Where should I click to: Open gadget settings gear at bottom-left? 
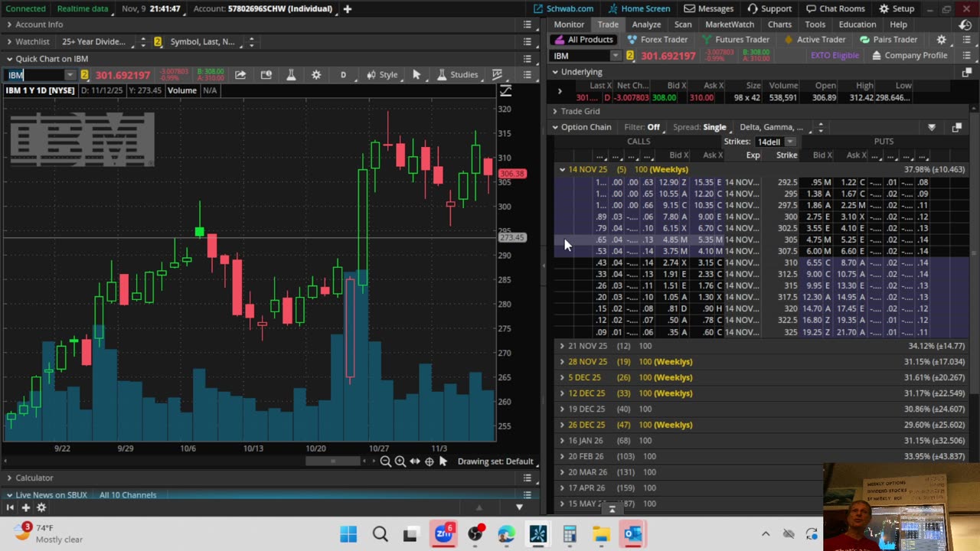point(41,507)
